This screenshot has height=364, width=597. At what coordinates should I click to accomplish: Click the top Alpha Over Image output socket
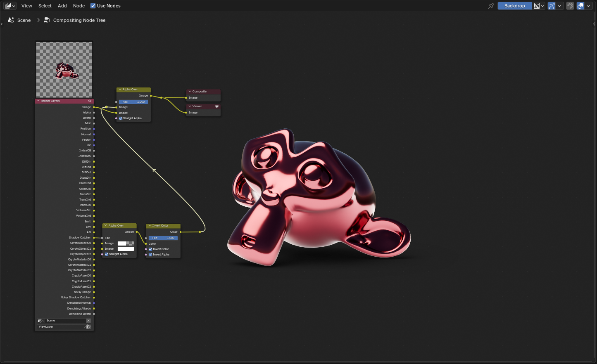click(x=151, y=96)
